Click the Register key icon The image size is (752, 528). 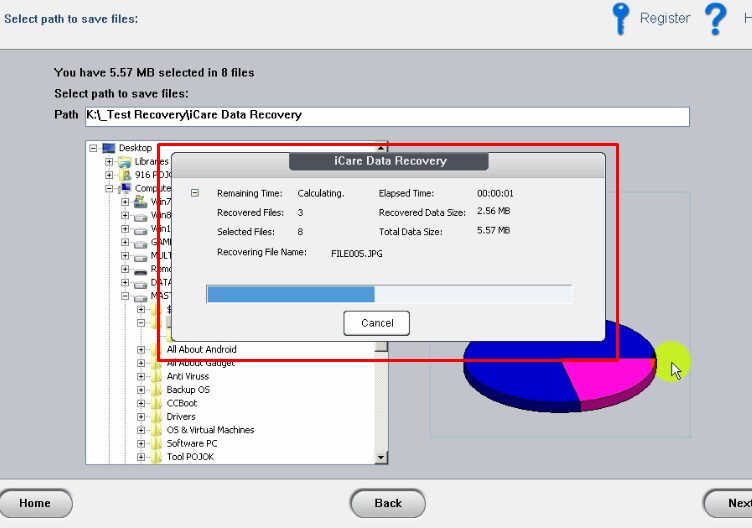pyautogui.click(x=620, y=18)
